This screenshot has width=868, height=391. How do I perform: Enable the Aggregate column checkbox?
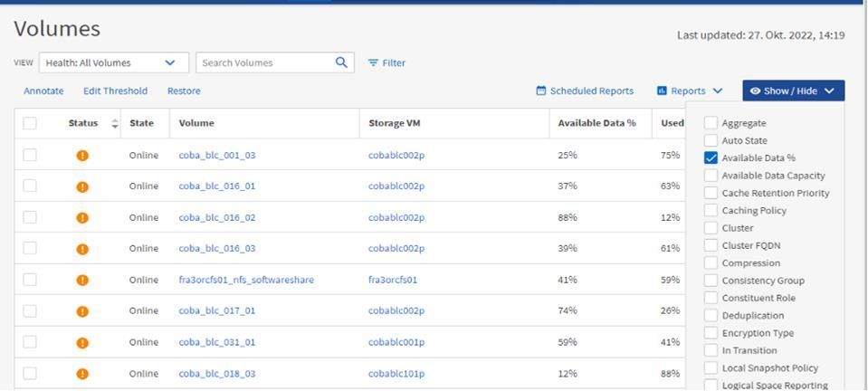[x=711, y=123]
